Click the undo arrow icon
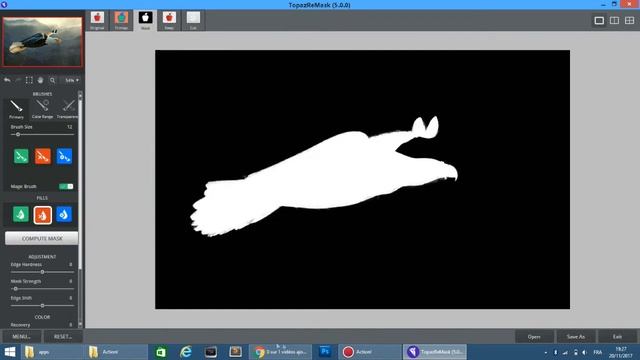Image resolution: width=640 pixels, height=360 pixels. pos(7,80)
